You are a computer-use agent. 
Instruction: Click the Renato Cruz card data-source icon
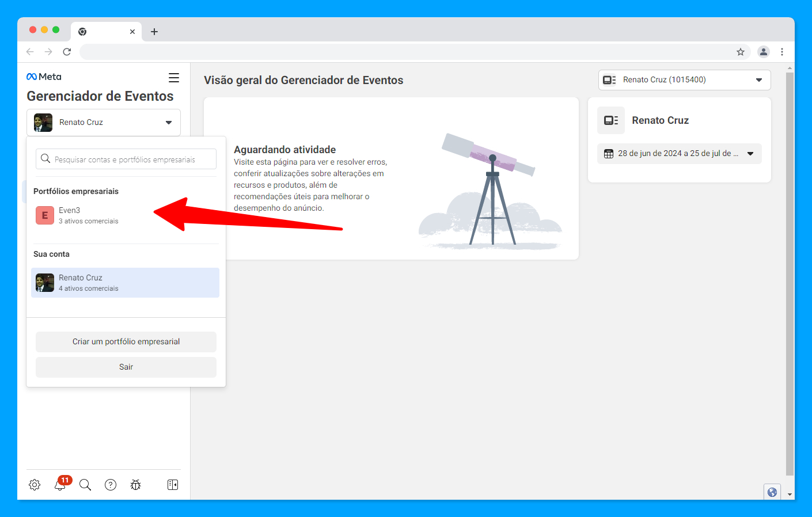pos(611,120)
